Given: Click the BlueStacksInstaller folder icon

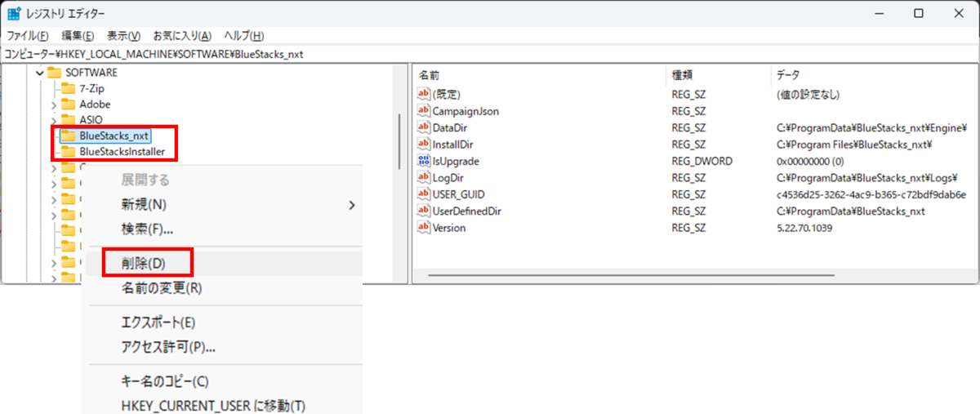Looking at the screenshot, I should pyautogui.click(x=69, y=152).
